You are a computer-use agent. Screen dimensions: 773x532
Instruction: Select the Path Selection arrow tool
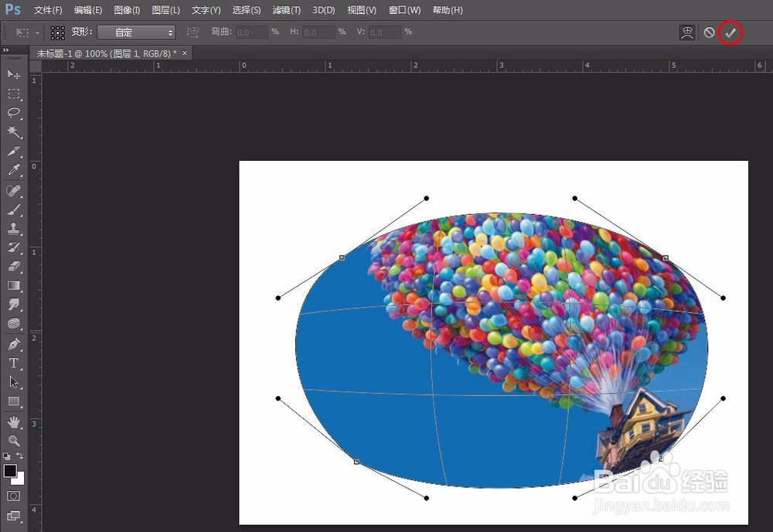tap(13, 382)
